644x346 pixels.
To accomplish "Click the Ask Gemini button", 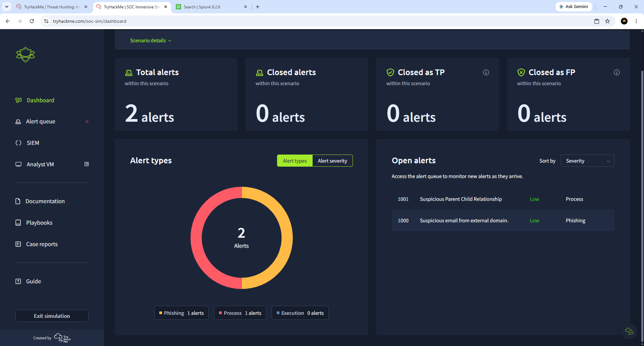I will click(x=574, y=7).
